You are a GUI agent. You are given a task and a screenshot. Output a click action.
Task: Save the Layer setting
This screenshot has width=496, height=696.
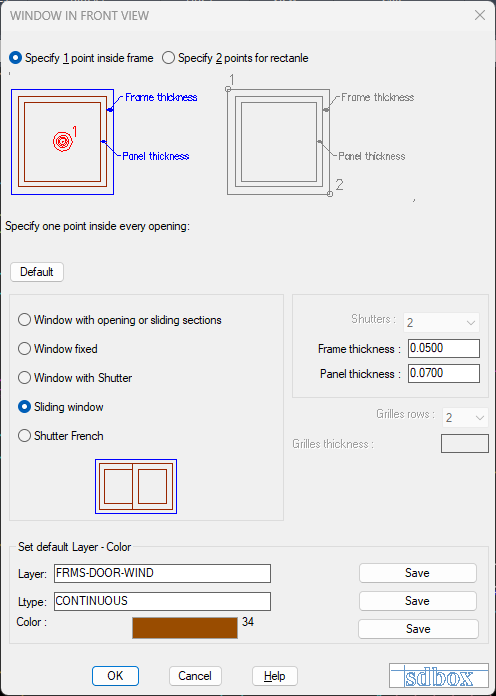tap(417, 573)
